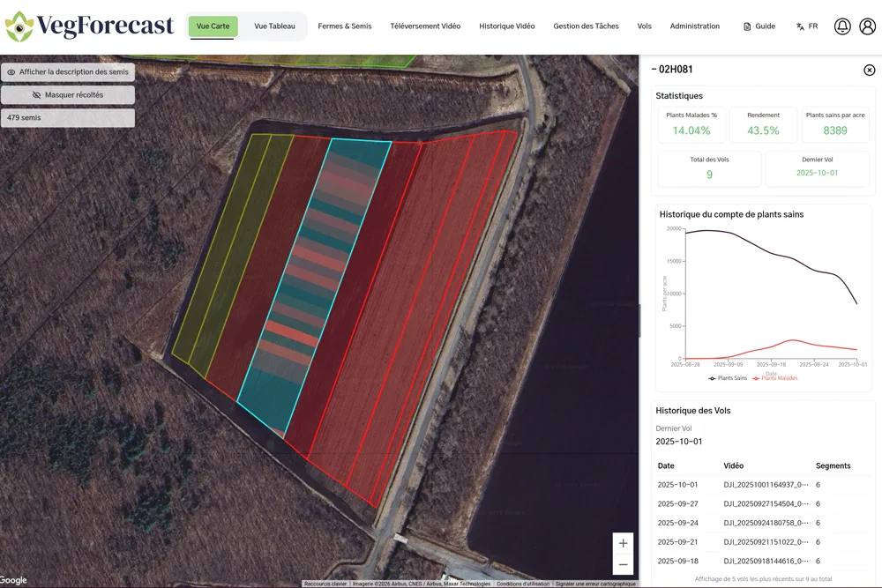Viewport: 882px width, 588px height.
Task: Close the 02H081 details panel
Action: 869,70
